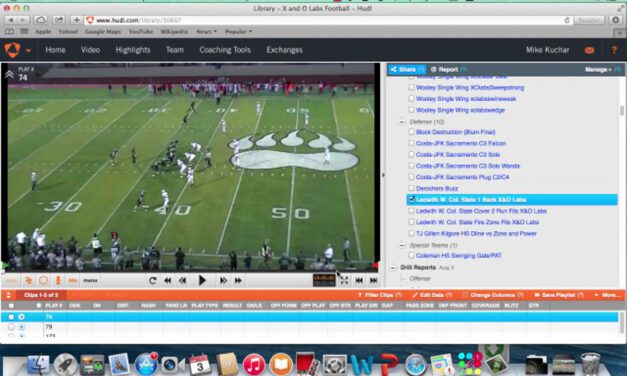
Task: Collapse the Defense (10) group
Action: (402, 122)
